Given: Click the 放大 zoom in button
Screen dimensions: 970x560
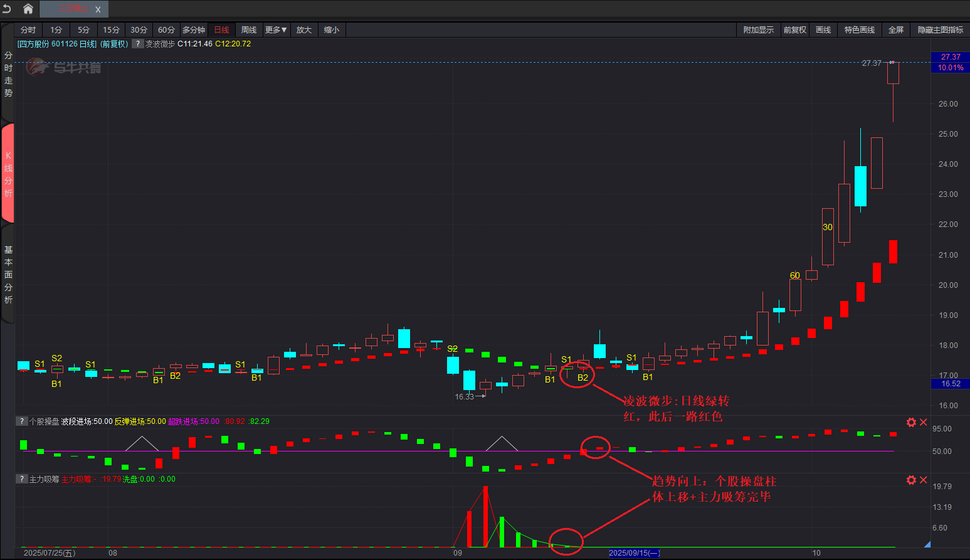Looking at the screenshot, I should click(x=304, y=30).
